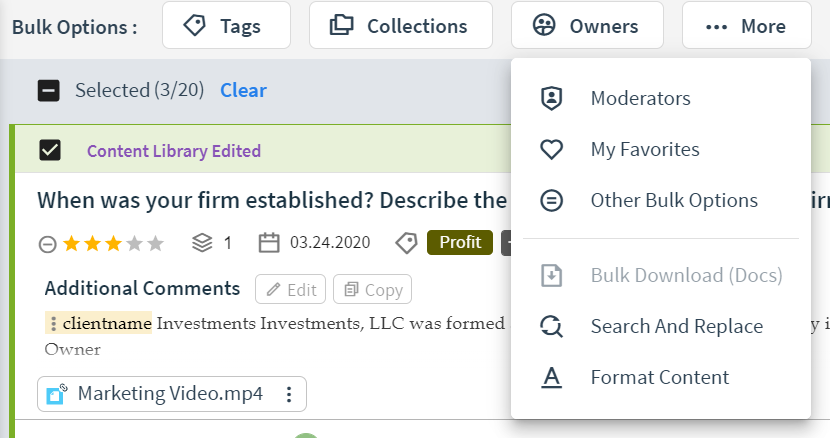
Task: Open the More bulk options dropdown
Action: pos(746,25)
